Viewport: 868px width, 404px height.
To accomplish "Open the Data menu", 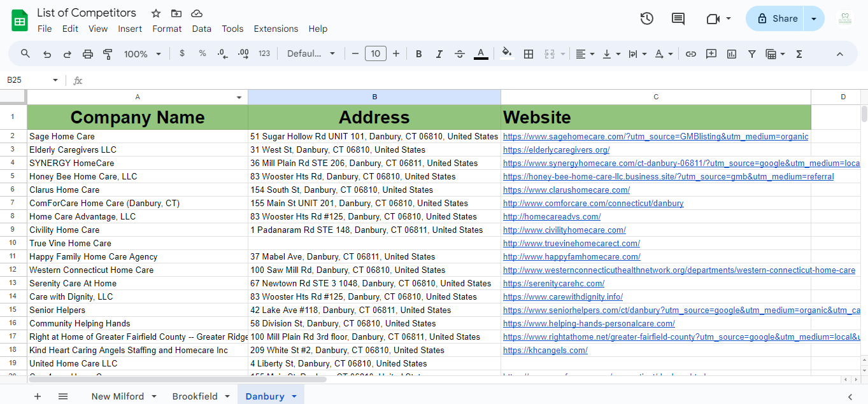I will point(201,29).
